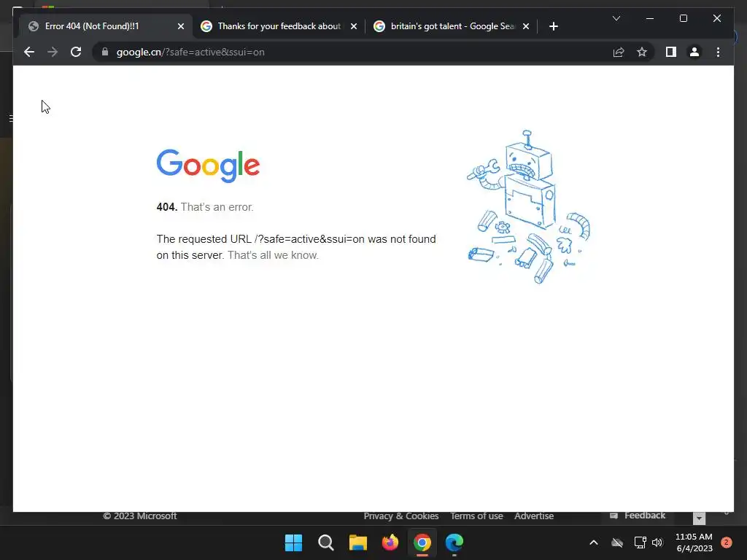Click the browser forward arrow
Viewport: 747px width, 560px height.
[53, 52]
